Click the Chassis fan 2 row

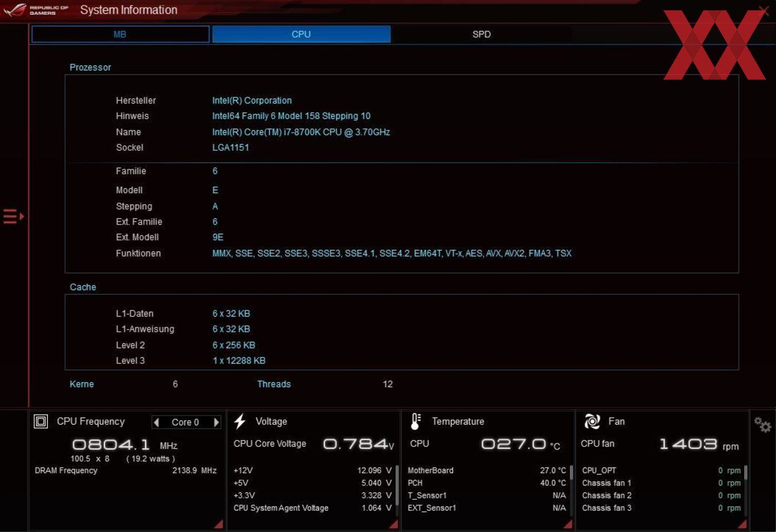[x=661, y=496]
